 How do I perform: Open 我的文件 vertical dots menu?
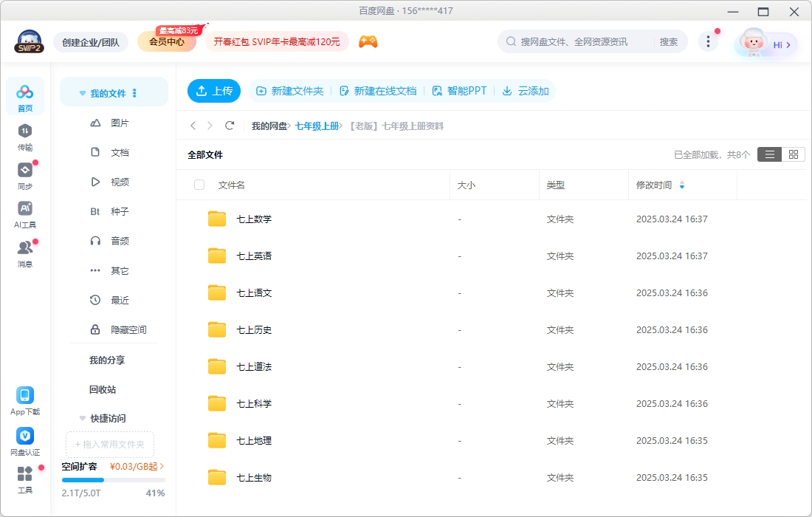(134, 93)
